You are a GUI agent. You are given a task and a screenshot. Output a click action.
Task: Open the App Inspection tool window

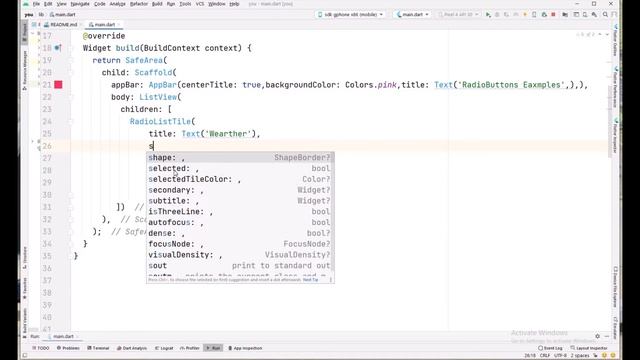245,348
